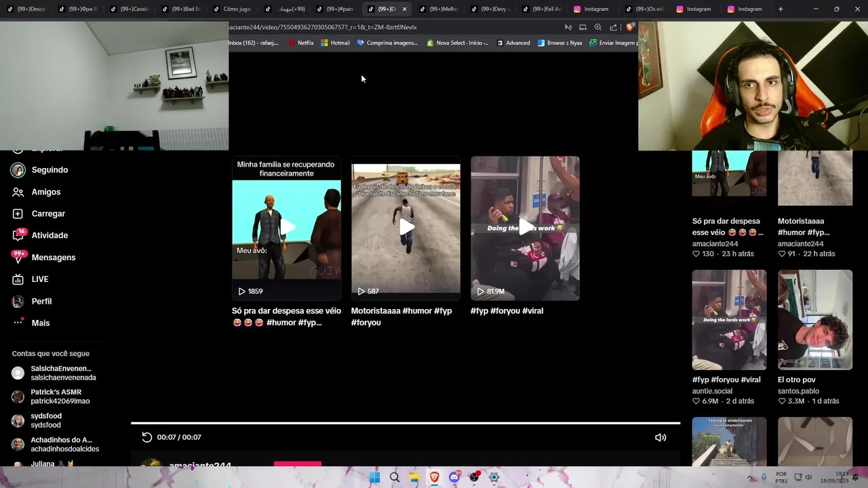Open Settings gear in the taskbar
The height and width of the screenshot is (488, 868).
point(494,477)
